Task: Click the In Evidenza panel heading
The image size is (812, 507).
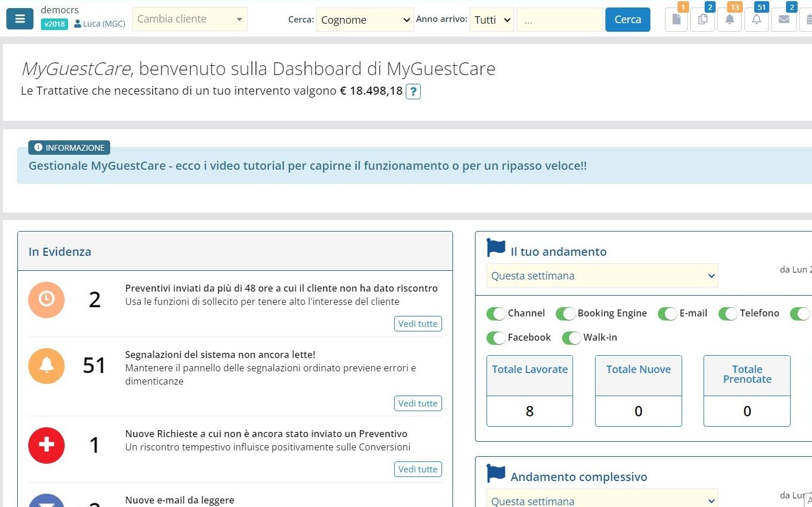Action: coord(60,252)
